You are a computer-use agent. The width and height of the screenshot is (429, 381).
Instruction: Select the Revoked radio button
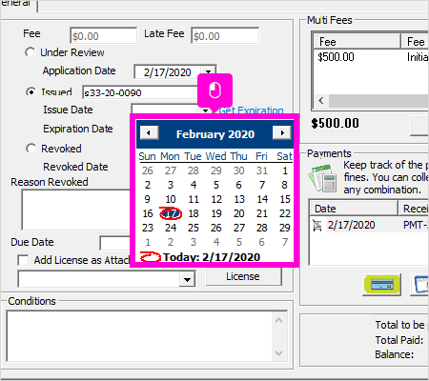click(31, 148)
